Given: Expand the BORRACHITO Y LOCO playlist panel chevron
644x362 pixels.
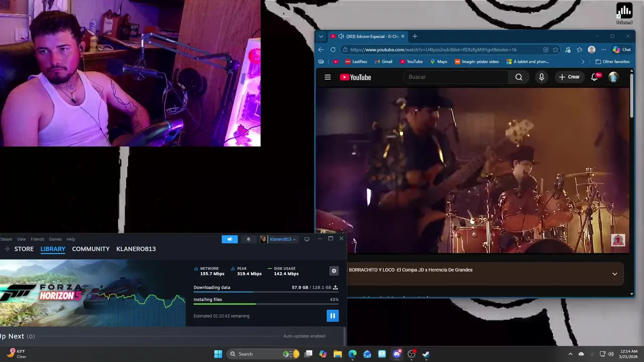Looking at the screenshot, I should (x=614, y=274).
